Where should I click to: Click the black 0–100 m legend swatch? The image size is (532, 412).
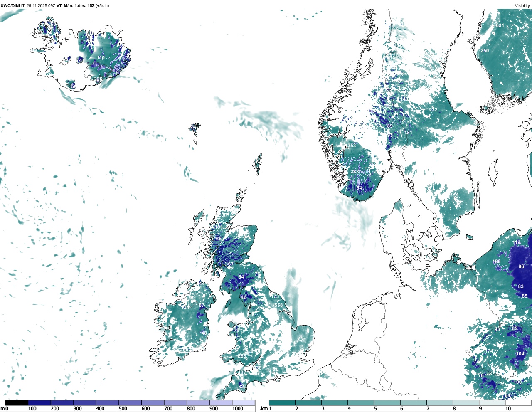point(17,403)
